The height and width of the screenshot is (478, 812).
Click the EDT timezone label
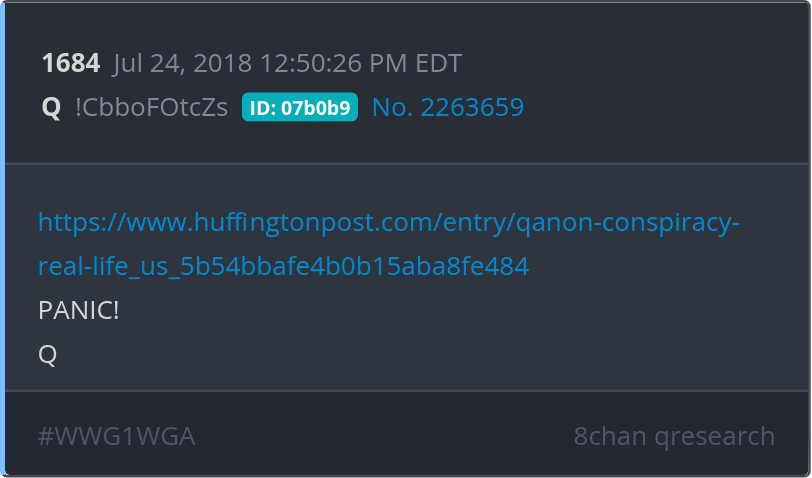[436, 64]
